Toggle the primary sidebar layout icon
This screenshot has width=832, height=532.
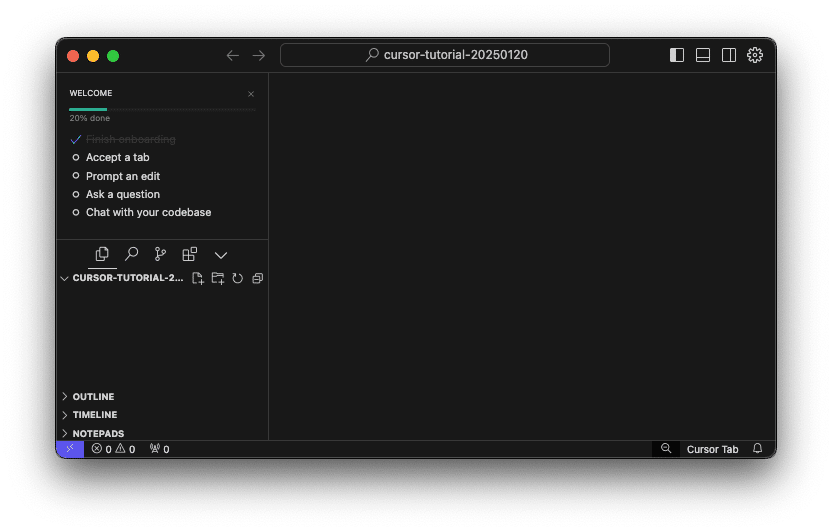(x=677, y=55)
